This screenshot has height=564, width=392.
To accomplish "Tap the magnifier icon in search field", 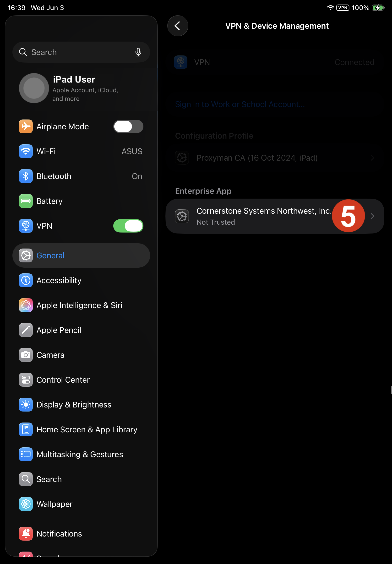I will coord(23,52).
